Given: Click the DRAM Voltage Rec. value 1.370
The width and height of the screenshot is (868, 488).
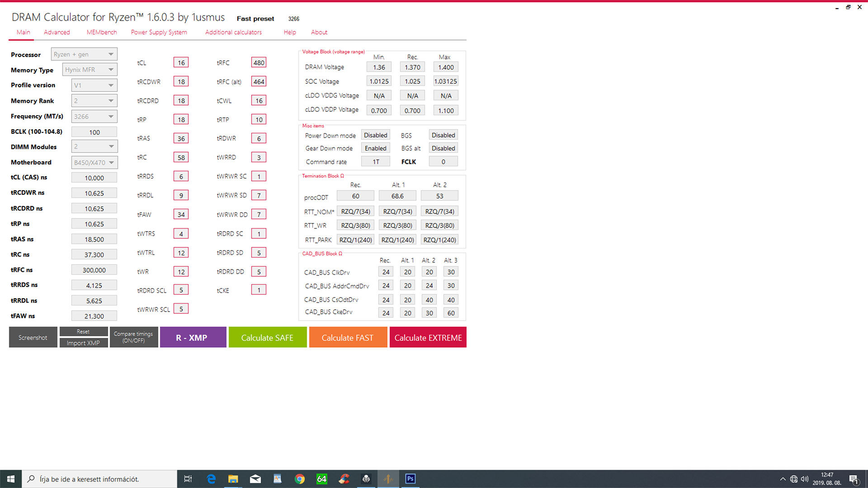Looking at the screenshot, I should [412, 67].
